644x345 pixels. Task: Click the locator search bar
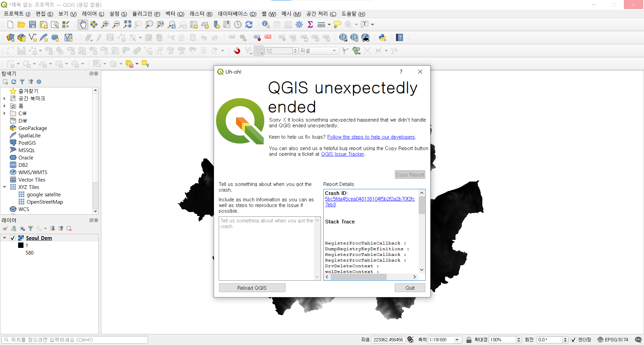coord(74,340)
